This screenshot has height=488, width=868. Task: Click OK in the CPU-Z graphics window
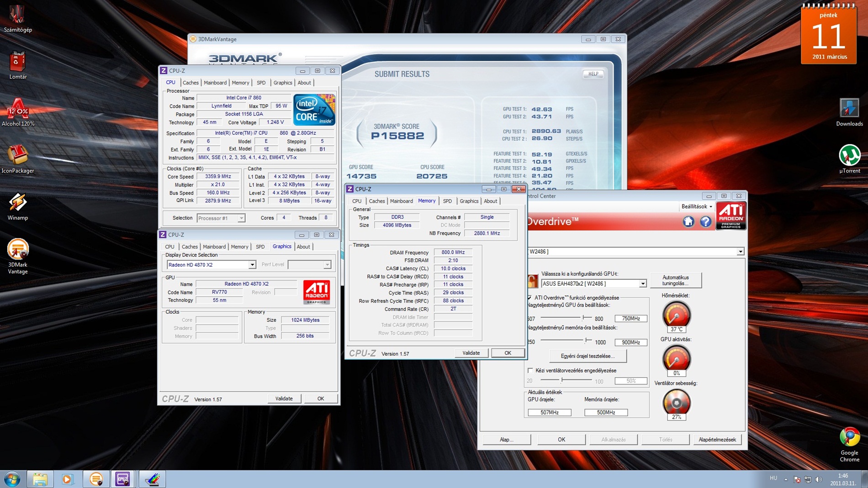(321, 399)
